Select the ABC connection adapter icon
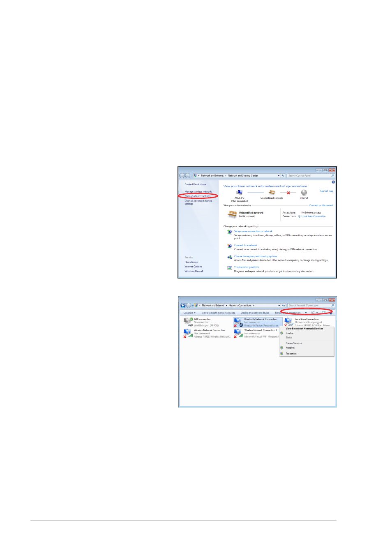The height and width of the screenshot is (557, 392). (188, 322)
